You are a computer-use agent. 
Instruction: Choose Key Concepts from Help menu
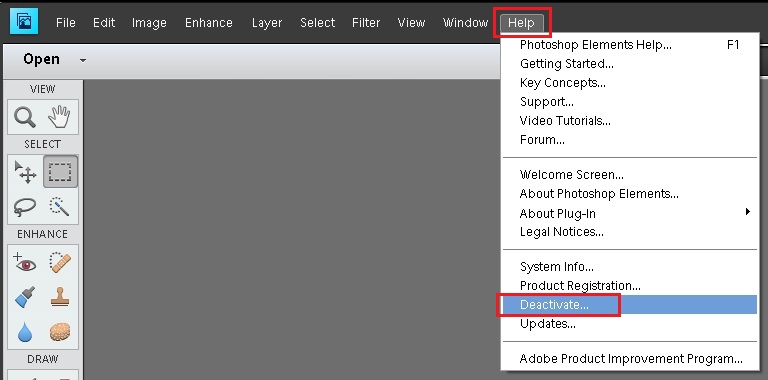[629, 83]
